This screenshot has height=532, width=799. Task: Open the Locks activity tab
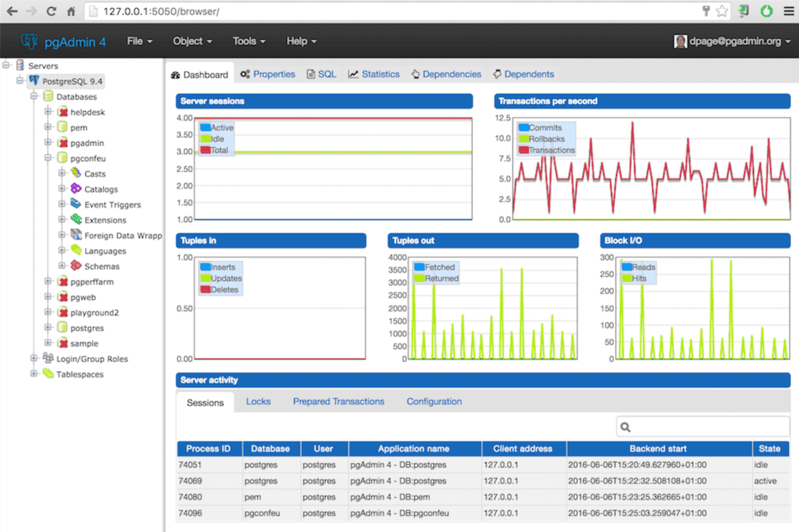tap(258, 401)
